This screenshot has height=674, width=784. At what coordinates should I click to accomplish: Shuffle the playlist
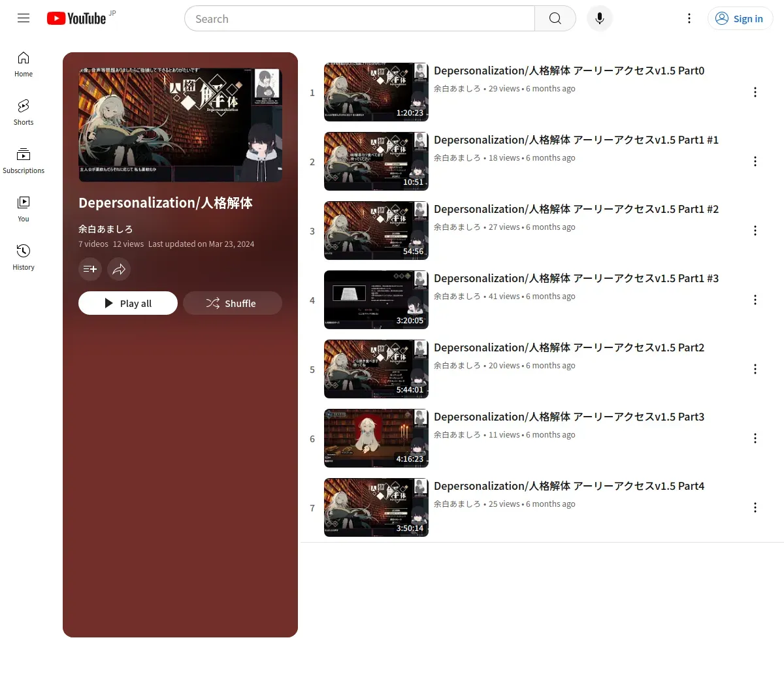(233, 303)
